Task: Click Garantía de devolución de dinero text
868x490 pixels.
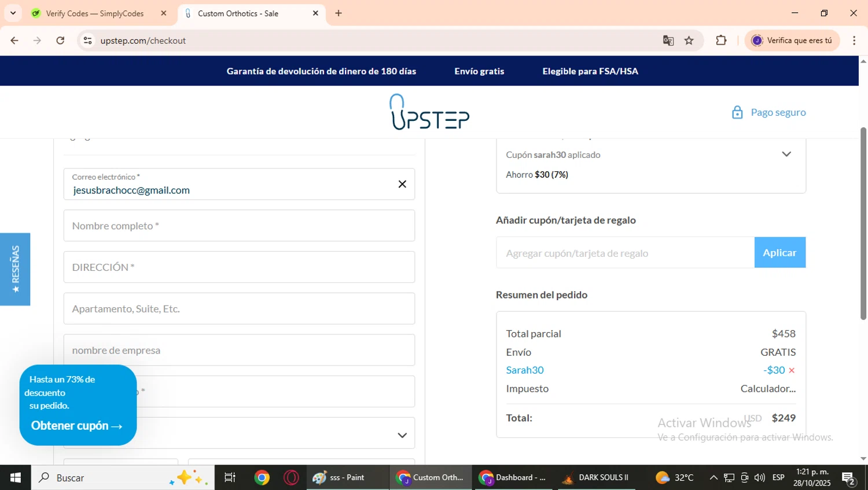Action: click(321, 71)
